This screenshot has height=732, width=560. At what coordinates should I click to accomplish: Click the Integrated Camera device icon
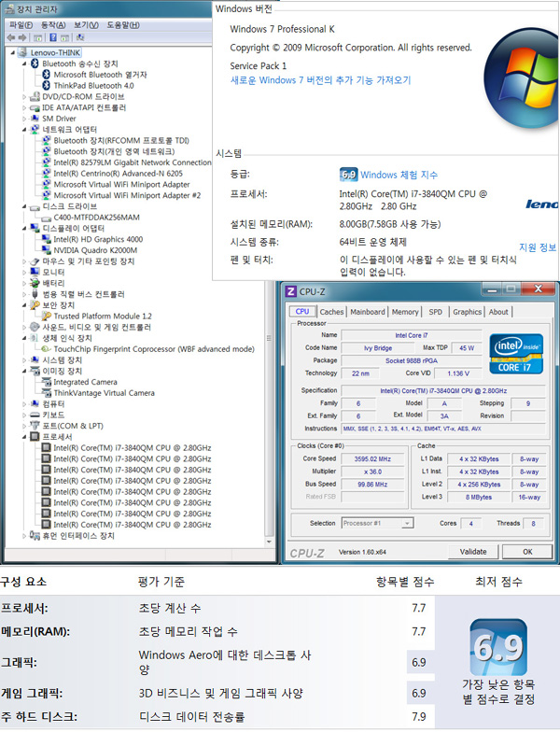click(x=47, y=382)
